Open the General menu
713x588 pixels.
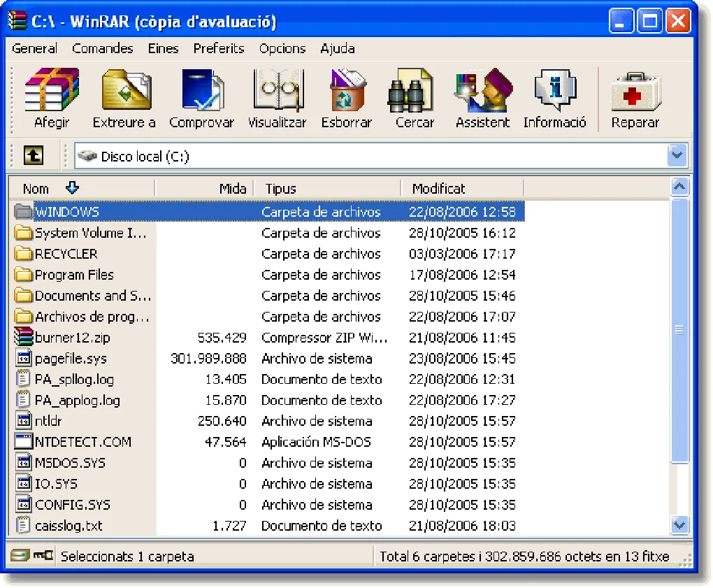(34, 48)
